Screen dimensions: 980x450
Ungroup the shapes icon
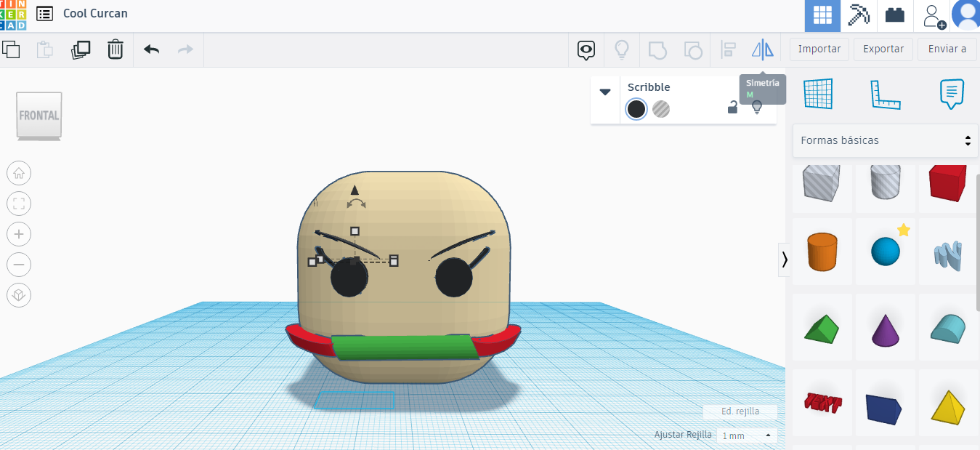pos(693,49)
